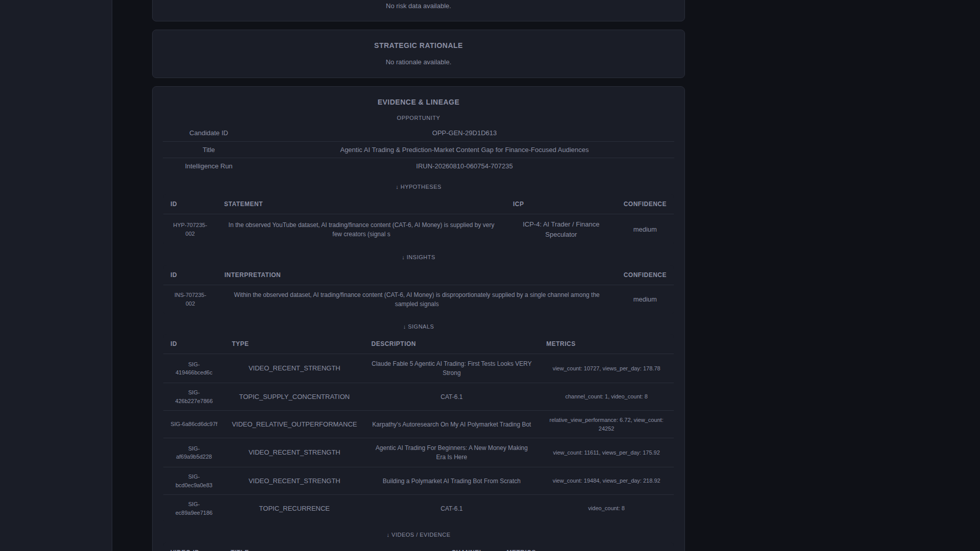980x551 pixels.
Task: Click the STATEMENT column header
Action: 243,204
